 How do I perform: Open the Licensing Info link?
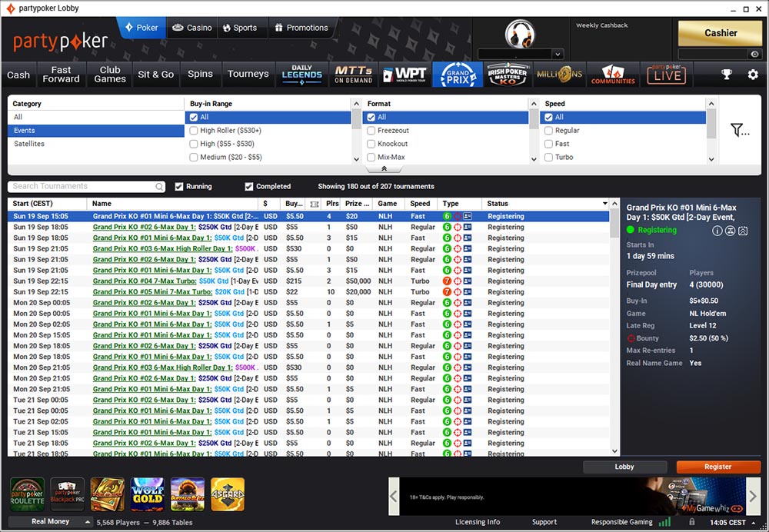point(478,522)
